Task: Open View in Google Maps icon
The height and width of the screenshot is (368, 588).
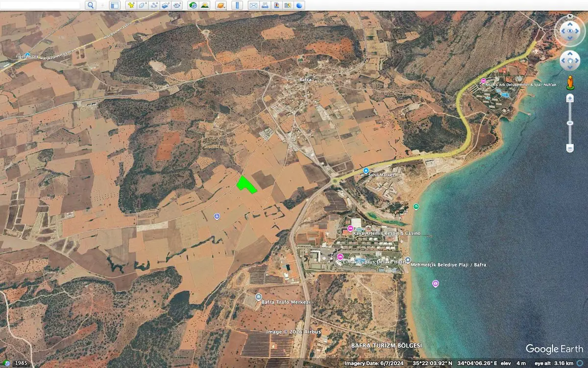Action: 288,5
